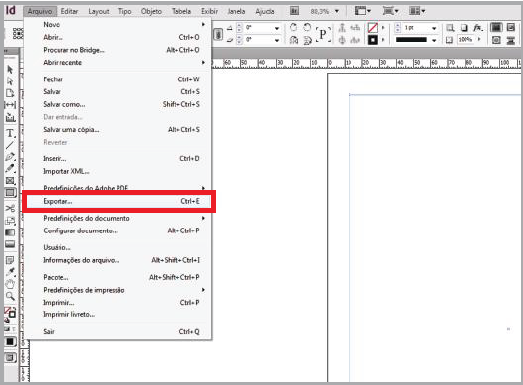Toggle the text wrap control bar button
This screenshot has width=523, height=385.
click(x=511, y=40)
